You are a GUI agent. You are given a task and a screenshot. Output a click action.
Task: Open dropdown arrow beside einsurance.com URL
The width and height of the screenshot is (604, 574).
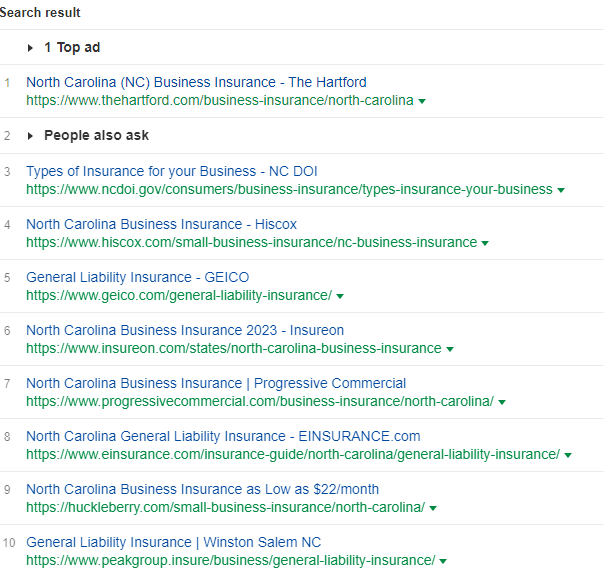point(568,455)
